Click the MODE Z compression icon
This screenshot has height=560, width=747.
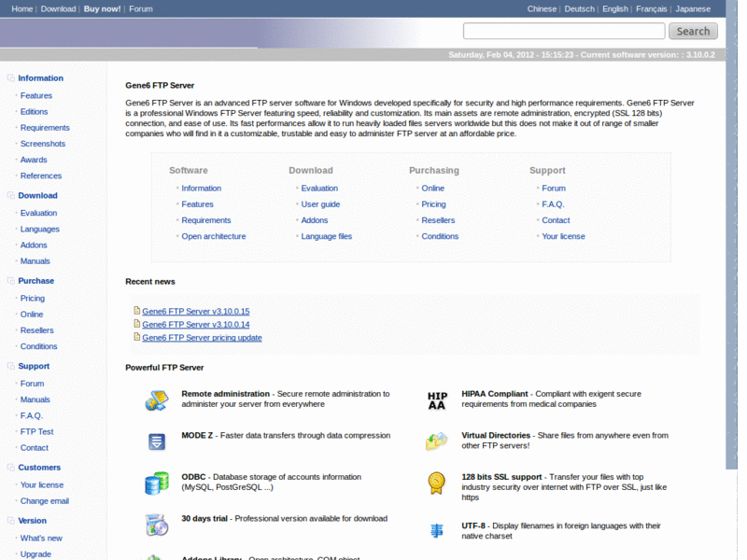(x=157, y=441)
